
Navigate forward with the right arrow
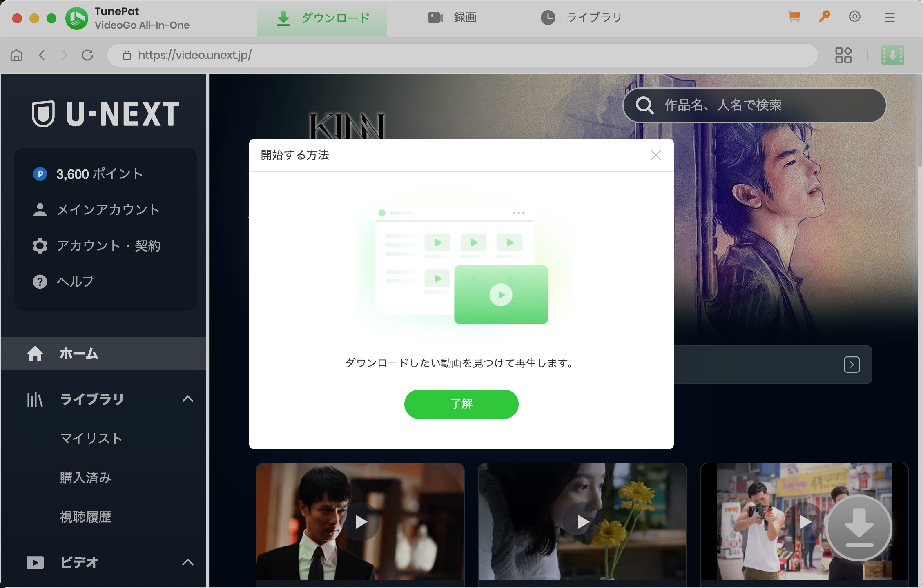[x=64, y=55]
